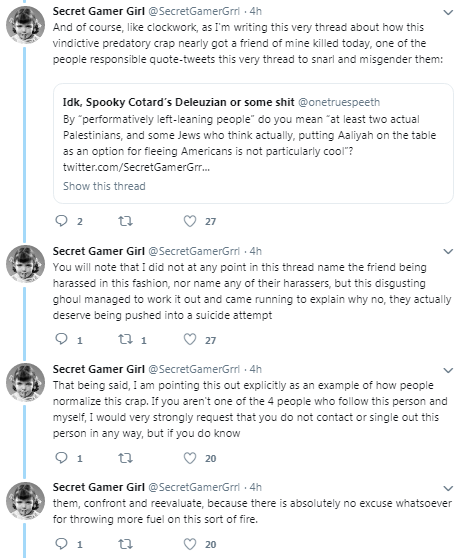
Task: Reply to the first tweet about clockwork
Action: point(62,221)
